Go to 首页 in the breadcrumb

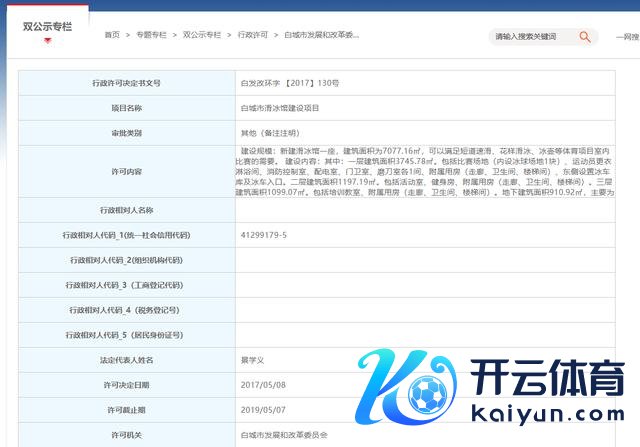[112, 35]
